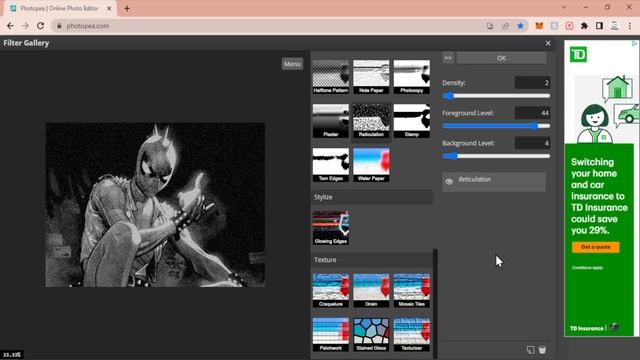Click the Background Level value field

click(532, 143)
